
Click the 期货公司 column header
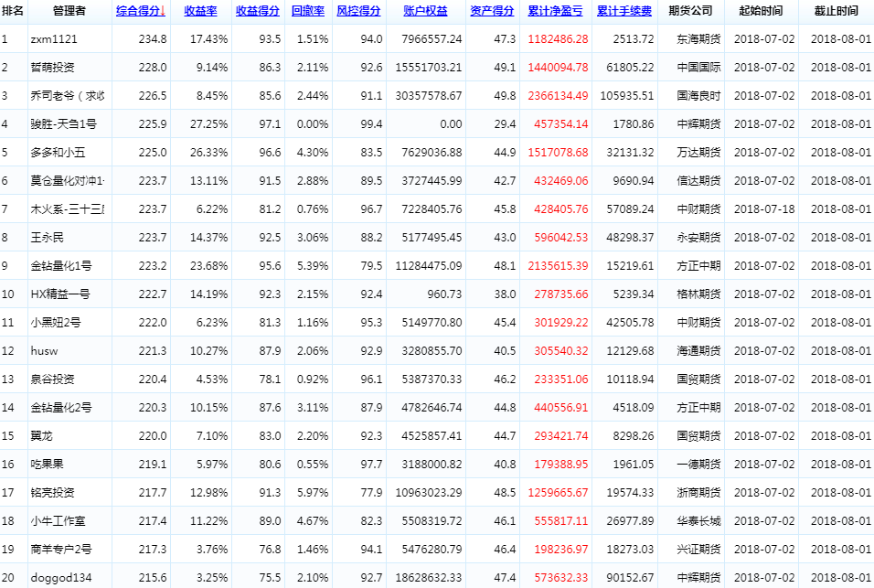point(690,11)
